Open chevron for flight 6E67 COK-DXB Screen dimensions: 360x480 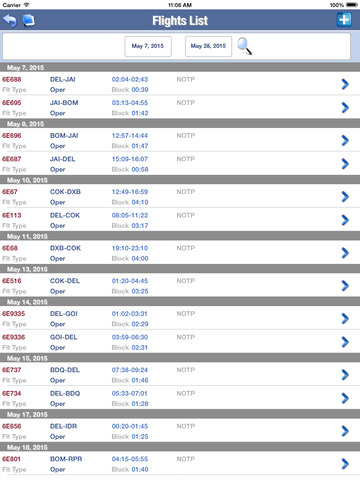click(345, 197)
